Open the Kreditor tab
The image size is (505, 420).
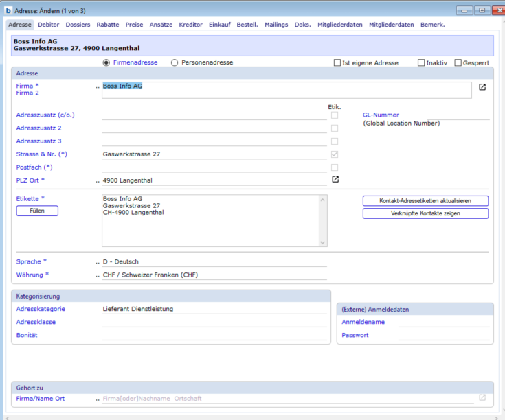tap(190, 25)
